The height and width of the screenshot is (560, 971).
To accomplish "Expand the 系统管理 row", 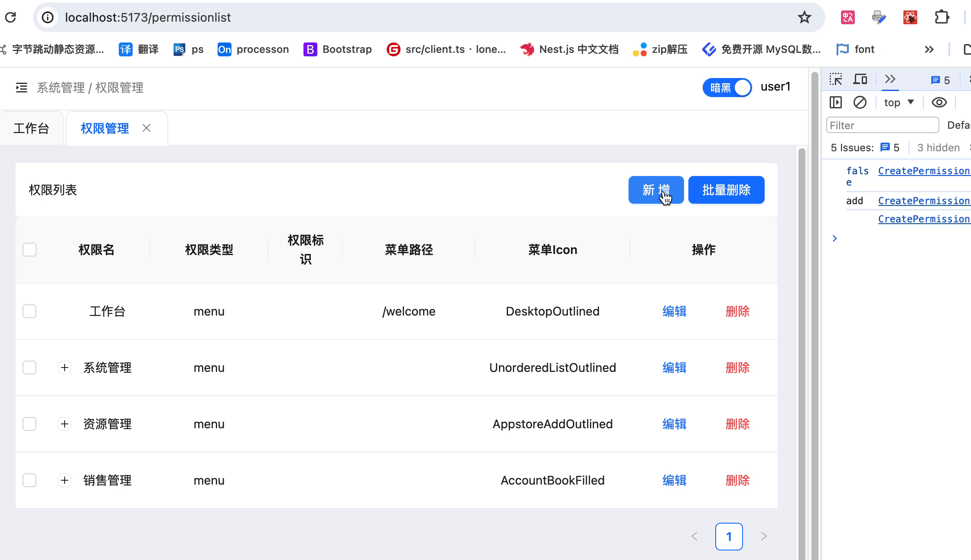I will (x=65, y=368).
